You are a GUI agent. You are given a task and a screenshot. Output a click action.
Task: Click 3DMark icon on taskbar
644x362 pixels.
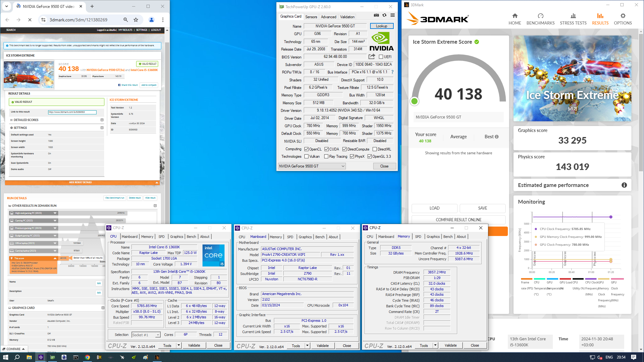coord(157,357)
